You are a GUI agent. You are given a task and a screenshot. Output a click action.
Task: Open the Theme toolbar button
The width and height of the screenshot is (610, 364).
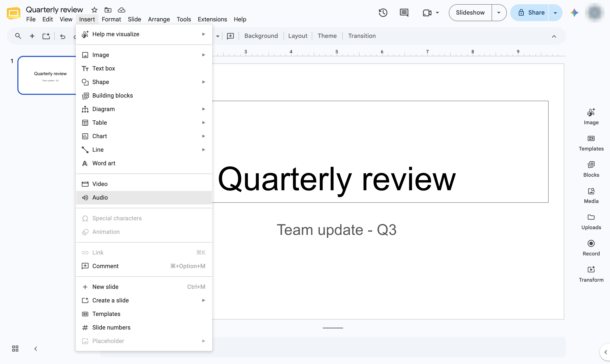tap(327, 36)
